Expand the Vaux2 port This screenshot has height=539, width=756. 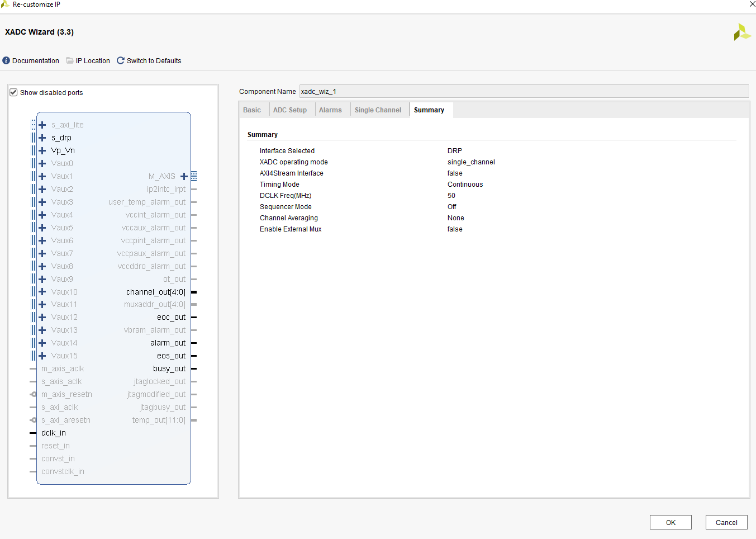pos(42,189)
